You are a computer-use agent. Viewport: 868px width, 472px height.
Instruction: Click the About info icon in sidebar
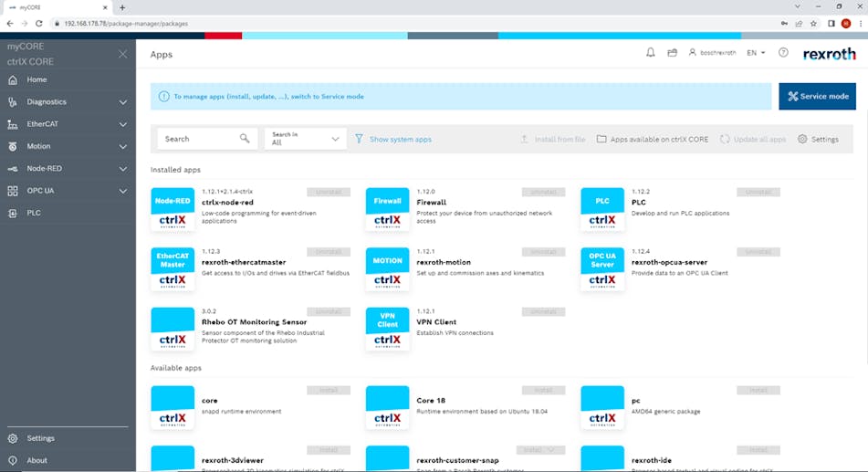point(13,460)
